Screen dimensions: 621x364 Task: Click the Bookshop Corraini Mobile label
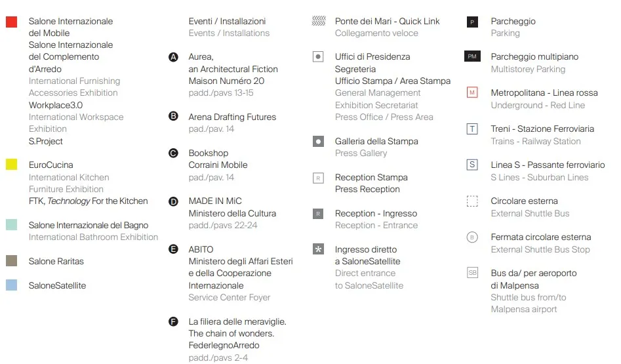(218, 159)
